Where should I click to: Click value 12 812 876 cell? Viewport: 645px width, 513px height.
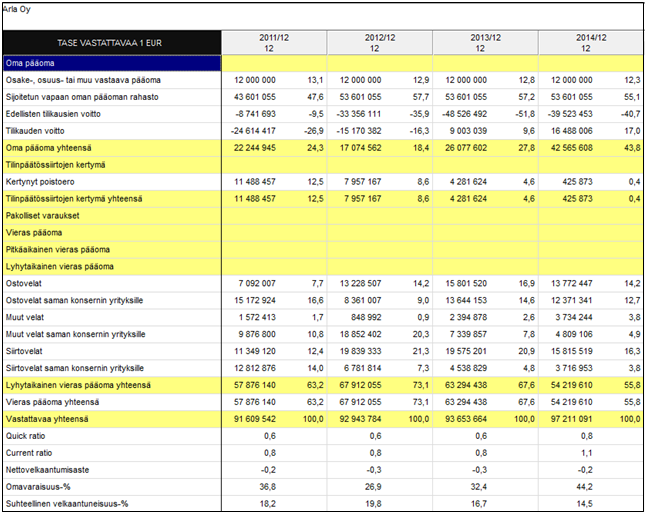(x=255, y=368)
